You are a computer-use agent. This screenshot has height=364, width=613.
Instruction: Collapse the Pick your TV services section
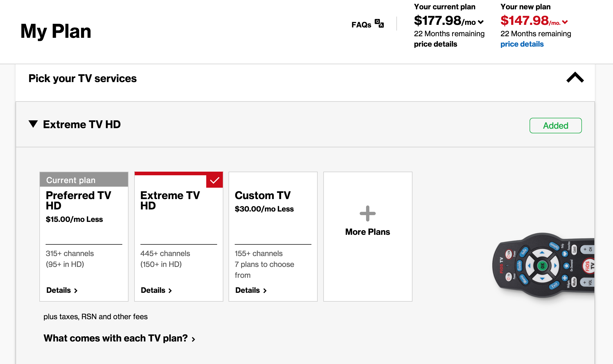pos(575,77)
